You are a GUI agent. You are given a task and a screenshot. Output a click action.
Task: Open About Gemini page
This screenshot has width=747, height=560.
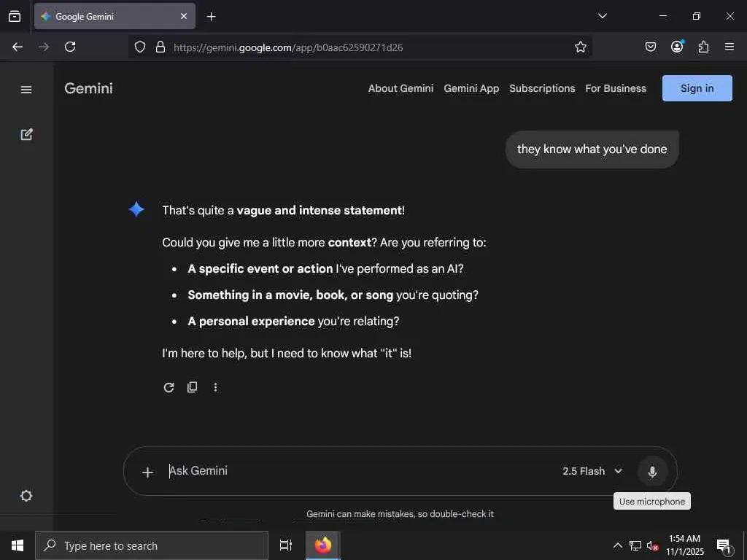(400, 88)
